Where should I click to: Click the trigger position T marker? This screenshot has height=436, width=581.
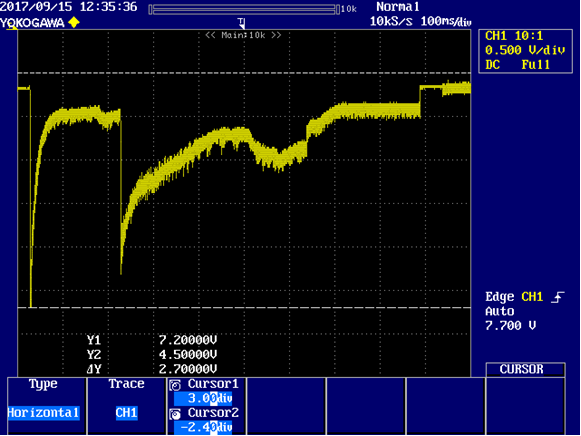click(x=242, y=22)
